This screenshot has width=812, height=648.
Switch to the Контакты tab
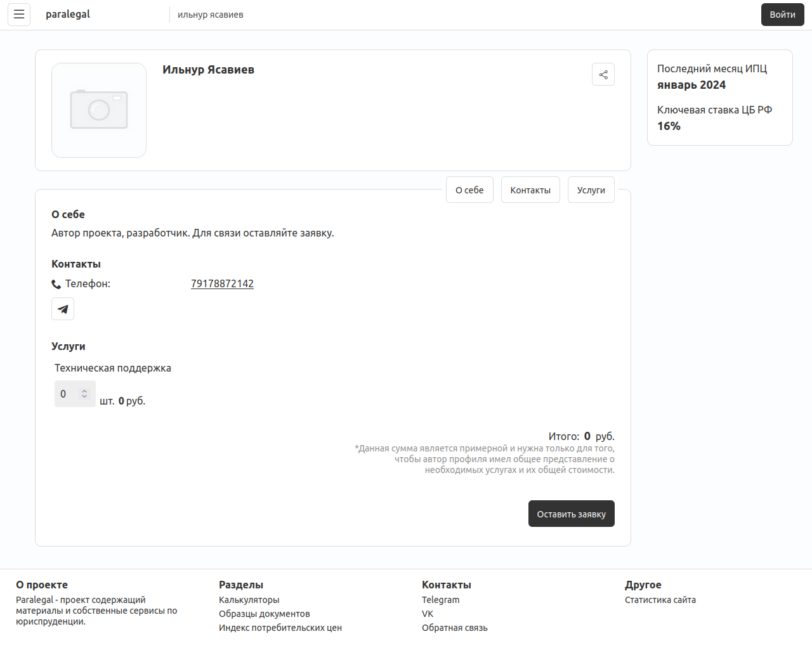point(530,190)
